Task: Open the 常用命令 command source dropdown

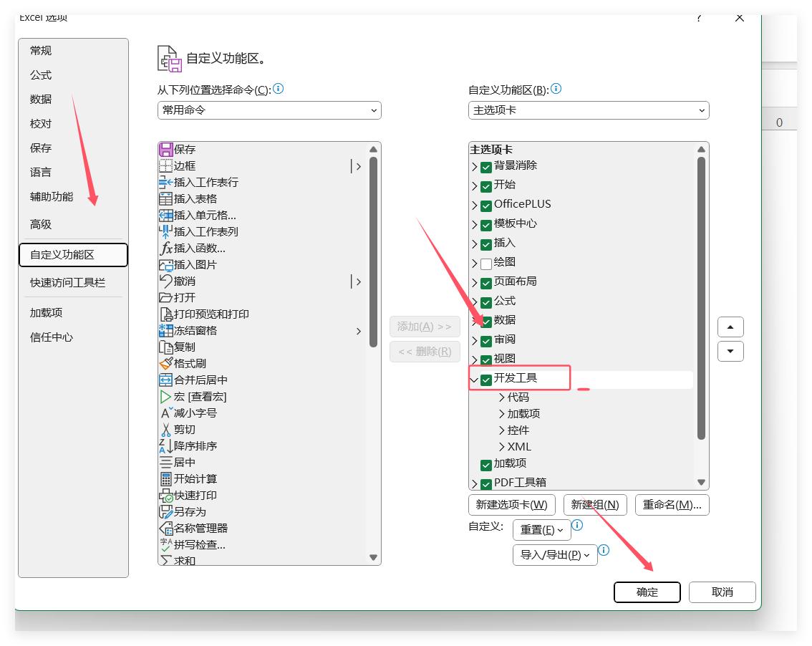Action: tap(269, 110)
